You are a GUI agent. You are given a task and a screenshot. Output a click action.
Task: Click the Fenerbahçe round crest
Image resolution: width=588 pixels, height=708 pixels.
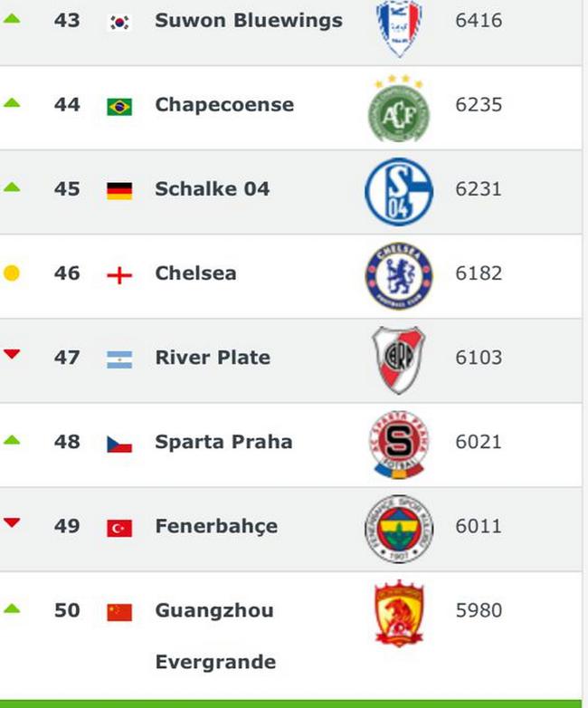pos(399,530)
